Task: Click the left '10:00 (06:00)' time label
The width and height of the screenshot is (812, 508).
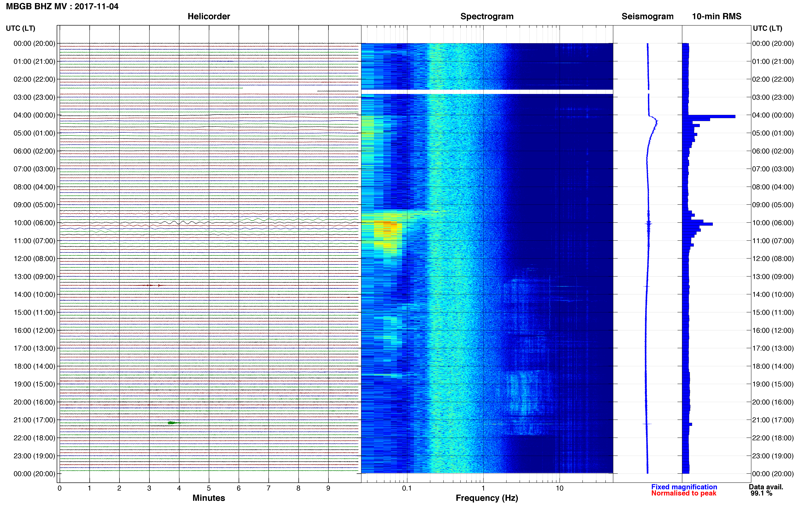Action: (x=34, y=223)
